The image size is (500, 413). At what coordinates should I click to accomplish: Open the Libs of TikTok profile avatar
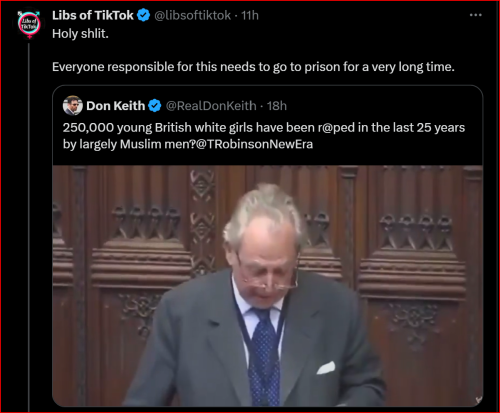click(29, 24)
